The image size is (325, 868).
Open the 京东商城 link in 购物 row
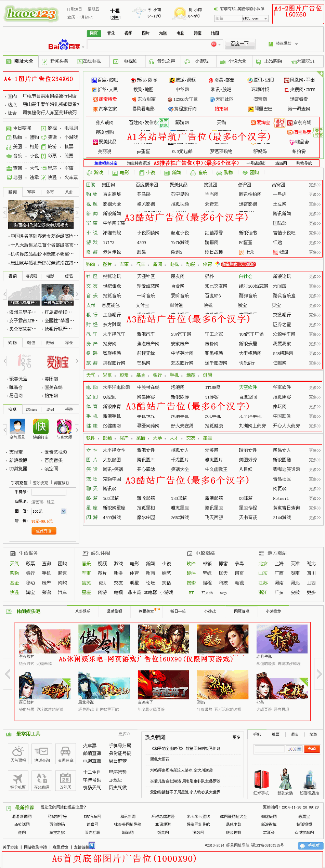point(112,194)
